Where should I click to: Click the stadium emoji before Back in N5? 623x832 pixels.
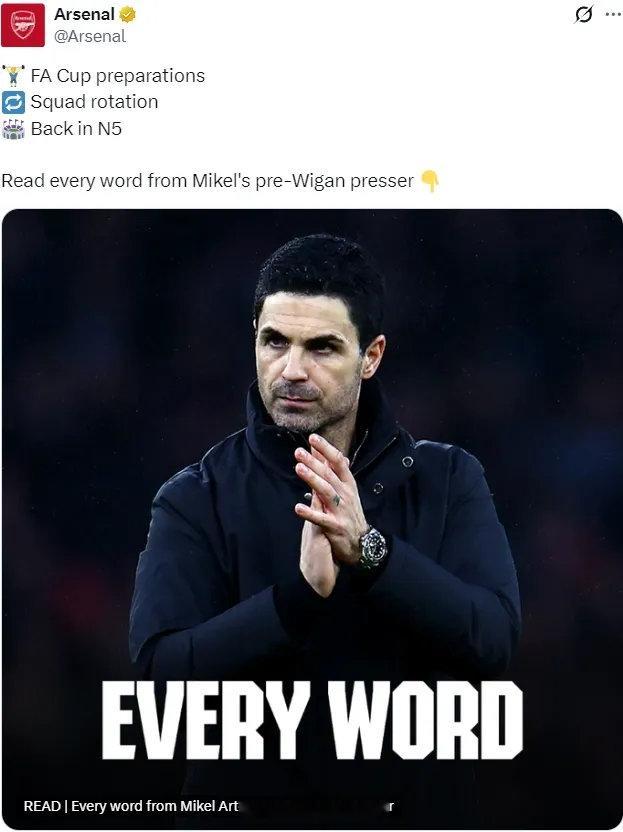point(13,129)
